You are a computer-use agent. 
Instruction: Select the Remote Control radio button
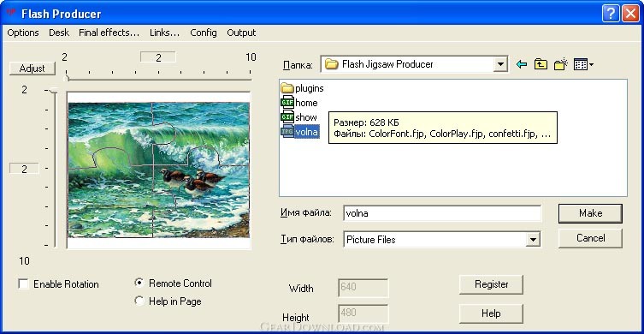(x=139, y=283)
